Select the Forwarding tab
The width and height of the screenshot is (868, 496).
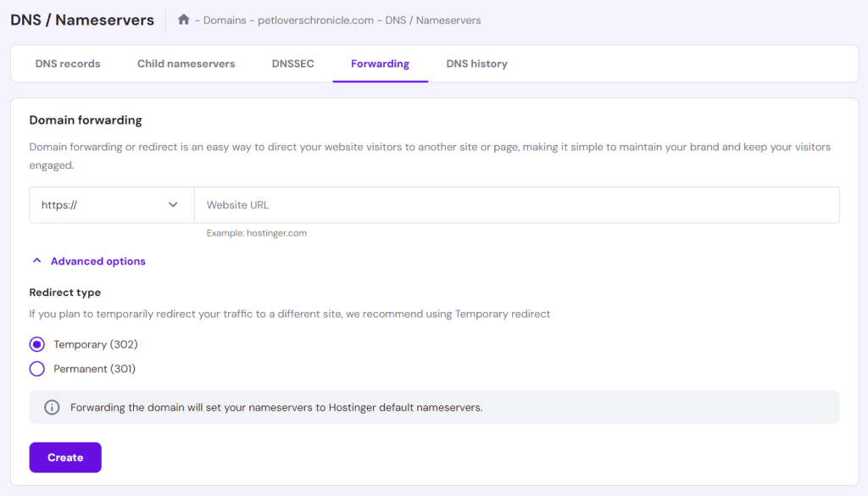[x=380, y=64]
